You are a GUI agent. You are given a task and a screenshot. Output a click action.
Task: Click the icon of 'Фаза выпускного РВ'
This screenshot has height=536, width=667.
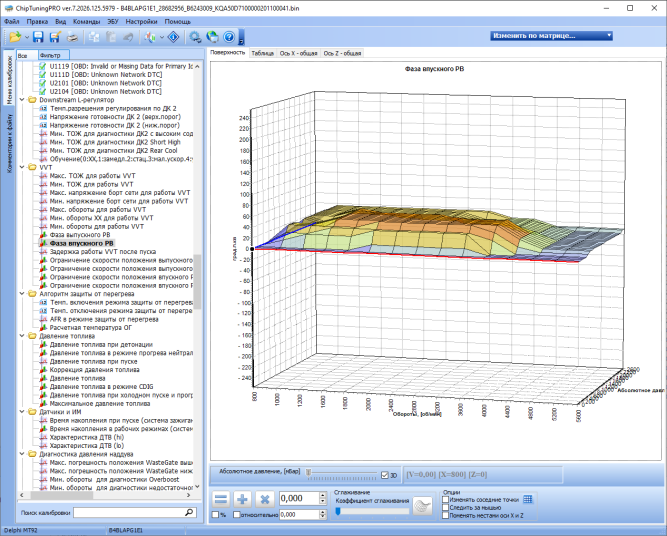pos(43,235)
